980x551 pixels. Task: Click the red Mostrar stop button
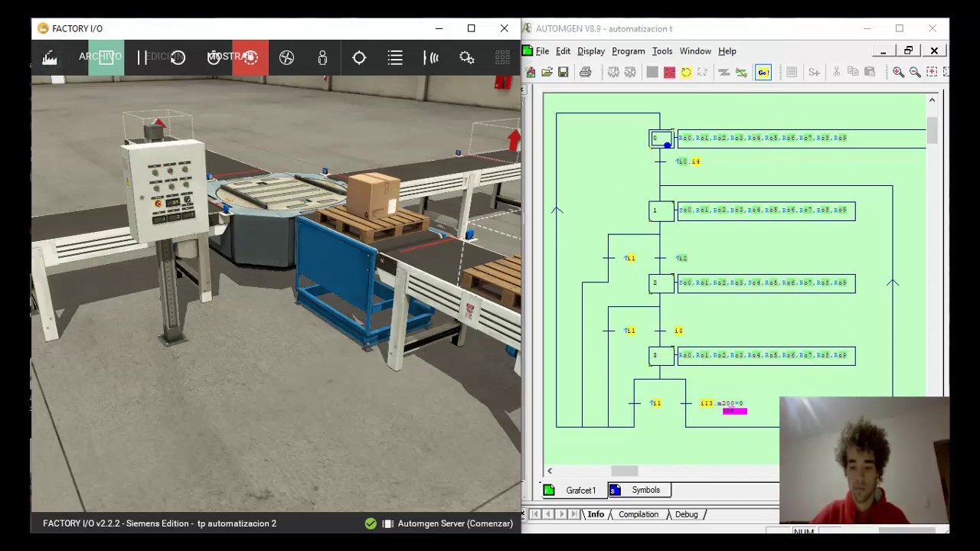[250, 57]
